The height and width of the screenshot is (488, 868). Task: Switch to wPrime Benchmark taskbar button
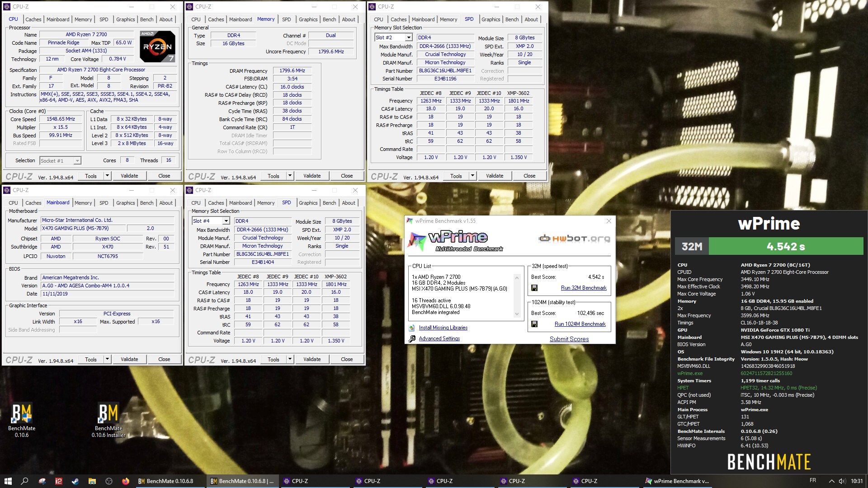tap(677, 481)
